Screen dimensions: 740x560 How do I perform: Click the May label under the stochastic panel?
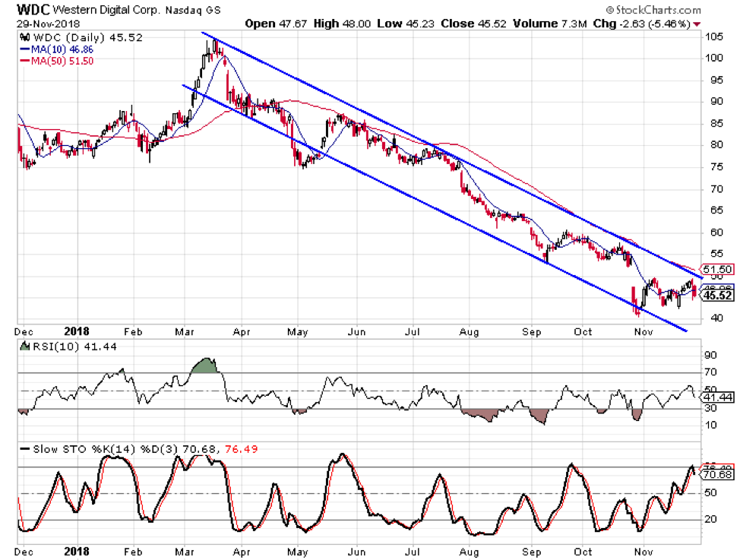click(x=297, y=552)
